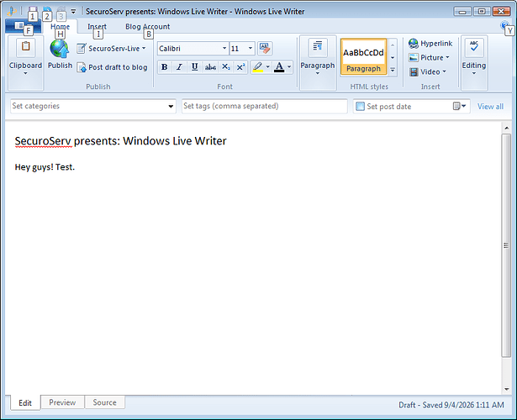Viewport: 517px width, 420px height.
Task: Switch to the Insert ribbon tab
Action: pos(97,26)
